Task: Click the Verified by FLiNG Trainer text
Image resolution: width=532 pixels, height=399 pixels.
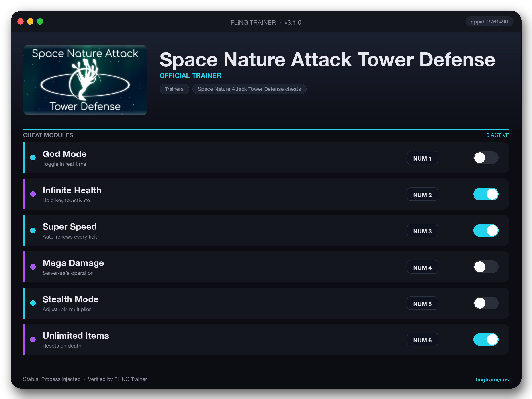Action: tap(117, 379)
